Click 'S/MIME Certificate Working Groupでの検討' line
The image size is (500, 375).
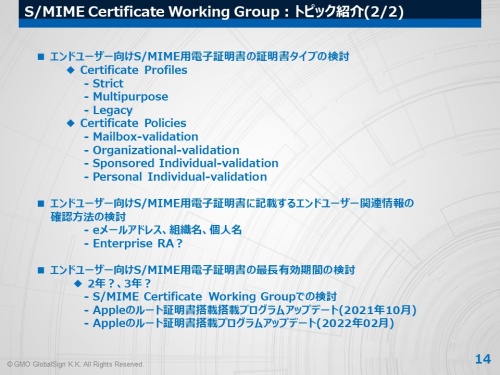[215, 297]
